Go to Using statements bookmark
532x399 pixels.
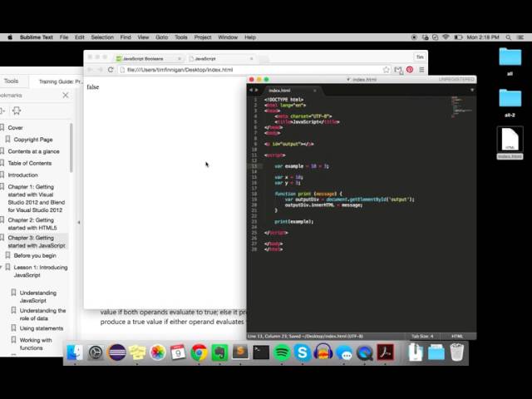(42, 328)
